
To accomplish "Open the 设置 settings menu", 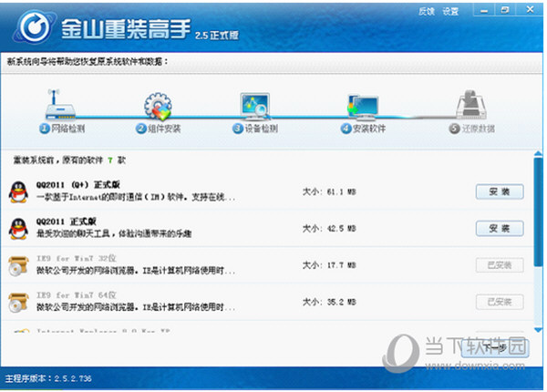I will click(x=449, y=12).
